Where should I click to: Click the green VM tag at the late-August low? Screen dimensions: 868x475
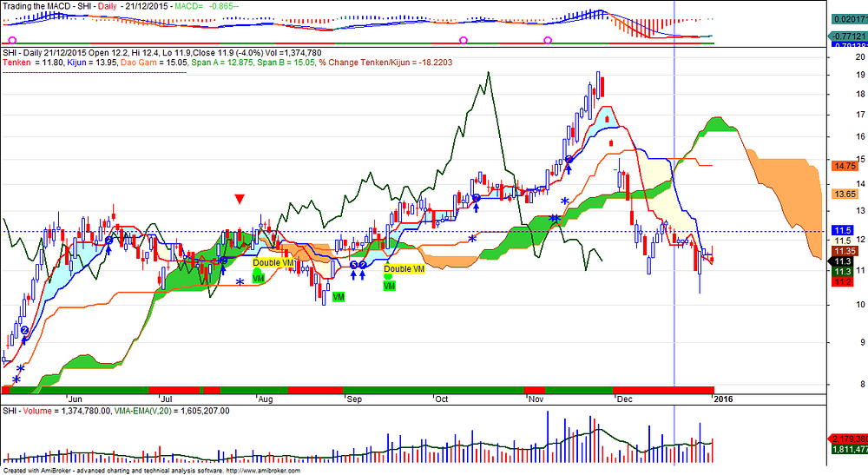(339, 297)
